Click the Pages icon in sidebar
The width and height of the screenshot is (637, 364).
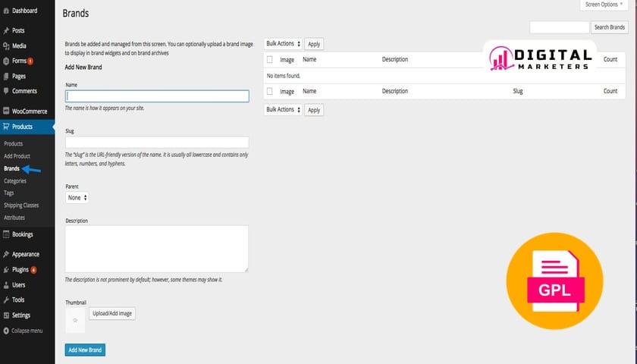click(x=6, y=76)
